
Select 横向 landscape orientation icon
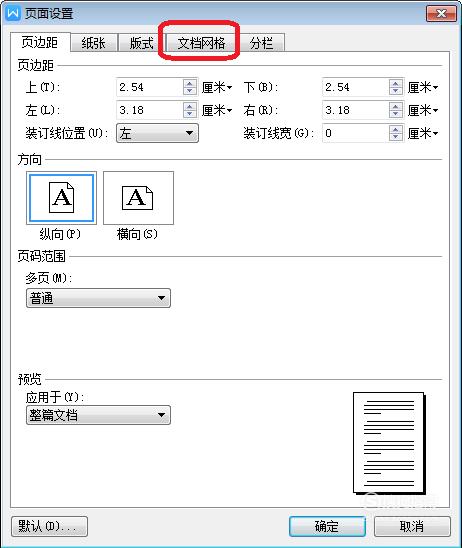click(138, 198)
